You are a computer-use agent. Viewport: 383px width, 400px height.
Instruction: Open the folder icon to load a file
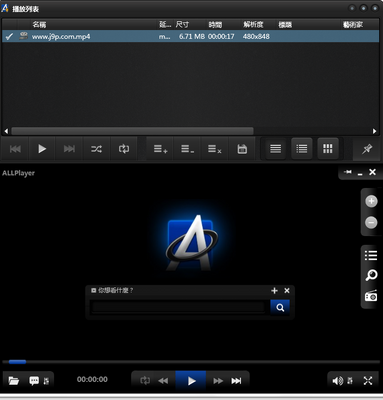click(x=14, y=380)
